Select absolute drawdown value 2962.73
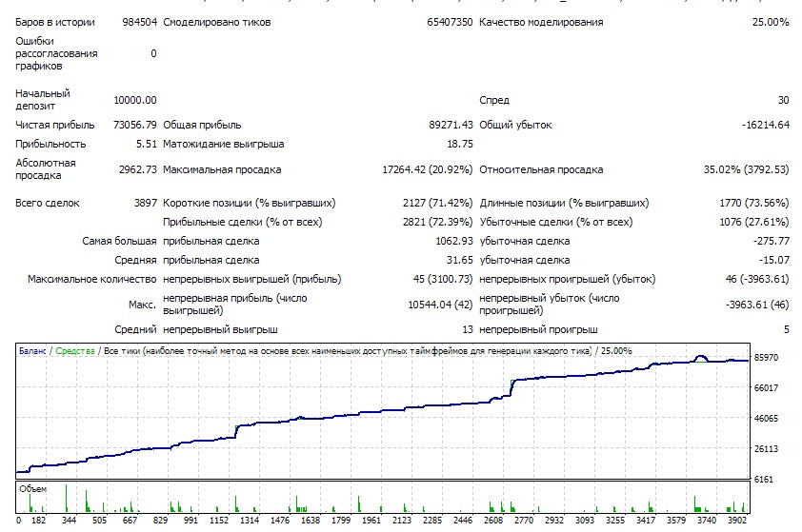 pyautogui.click(x=137, y=169)
